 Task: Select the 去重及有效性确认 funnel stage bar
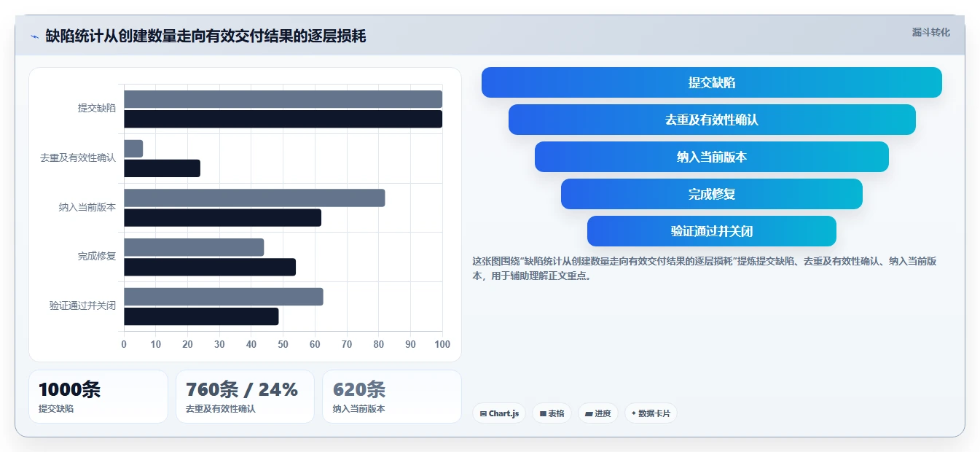coord(711,120)
